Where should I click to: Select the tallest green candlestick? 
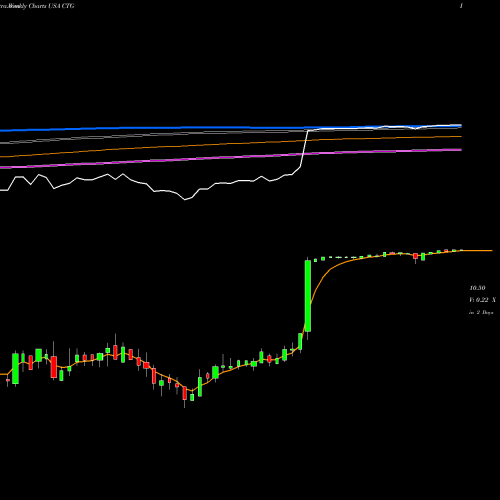pos(308,296)
